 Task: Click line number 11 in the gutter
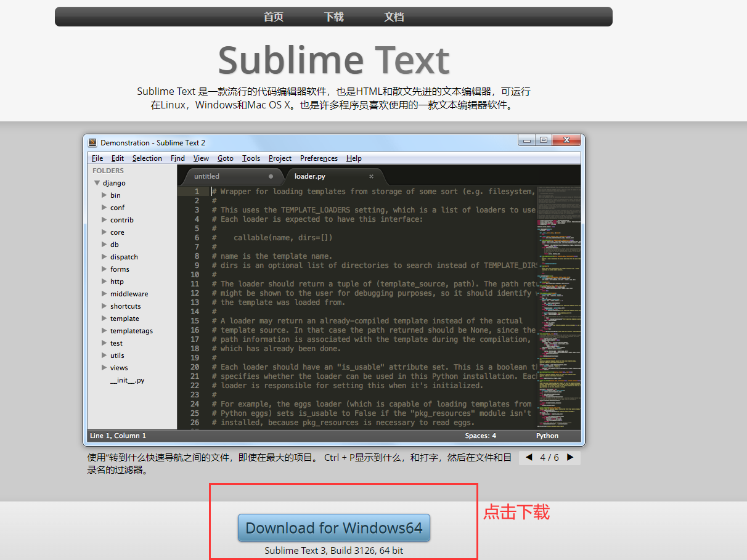click(x=195, y=284)
